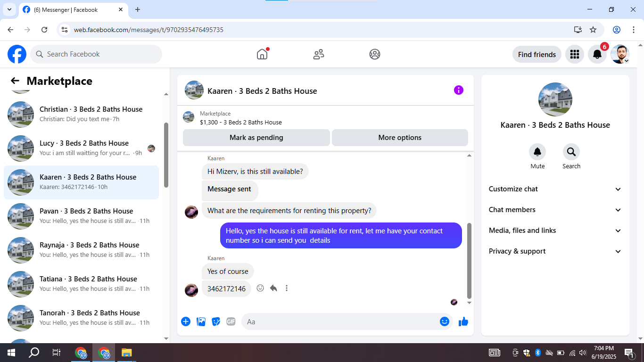Choose a sticker in composer

[x=216, y=321]
